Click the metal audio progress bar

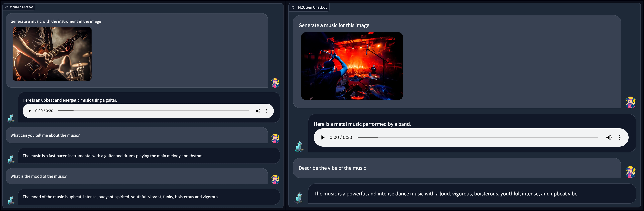point(478,137)
